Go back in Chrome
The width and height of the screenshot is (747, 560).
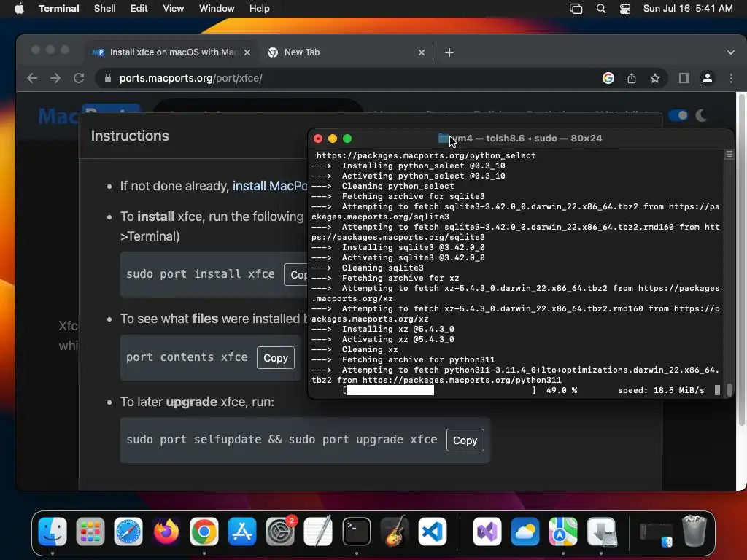click(32, 78)
